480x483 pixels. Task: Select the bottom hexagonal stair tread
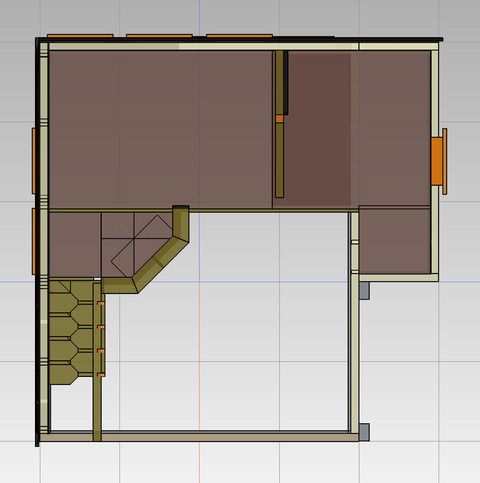click(63, 374)
